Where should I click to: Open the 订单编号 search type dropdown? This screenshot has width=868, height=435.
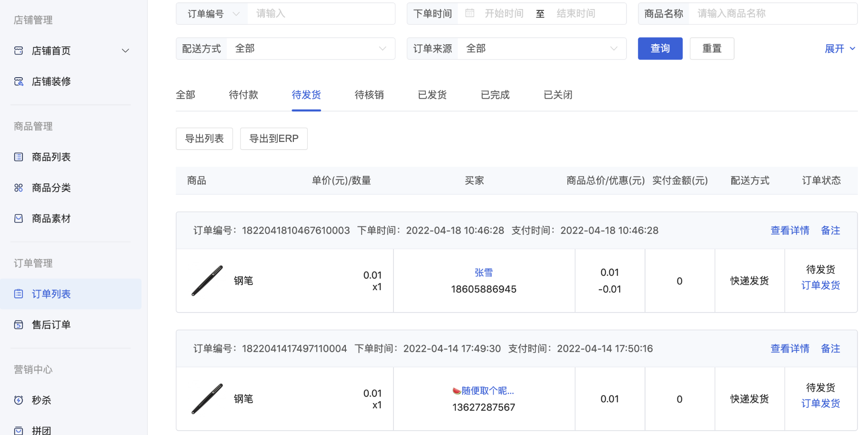tap(212, 14)
